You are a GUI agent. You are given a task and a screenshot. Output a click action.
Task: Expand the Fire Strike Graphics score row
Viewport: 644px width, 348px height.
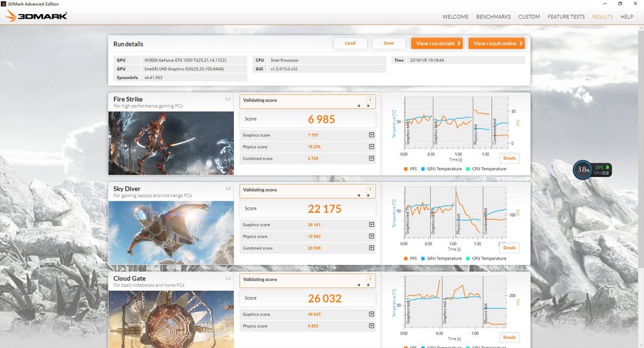tap(372, 135)
